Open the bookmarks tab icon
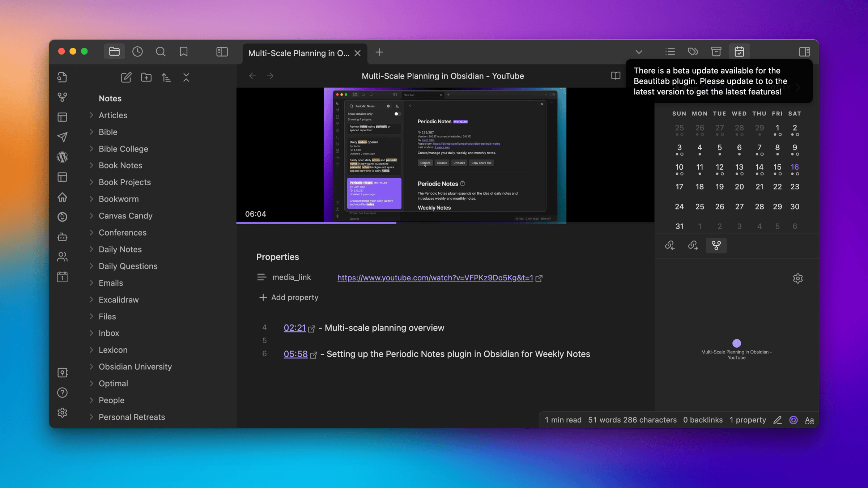 tap(184, 52)
